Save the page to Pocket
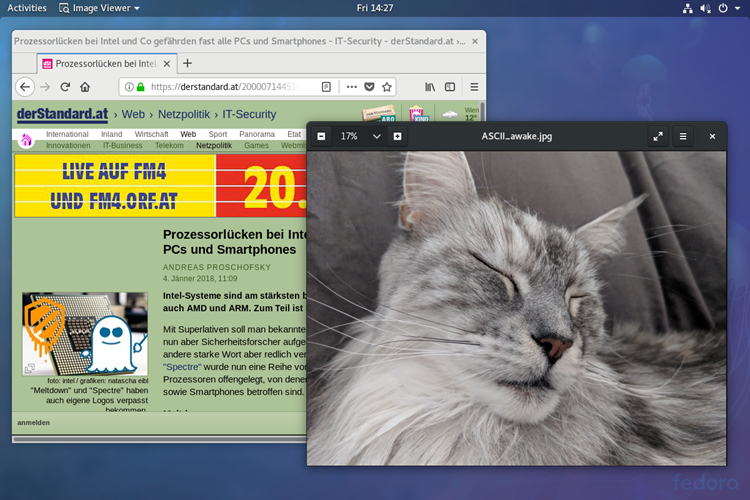This screenshot has height=500, width=750. pyautogui.click(x=369, y=87)
